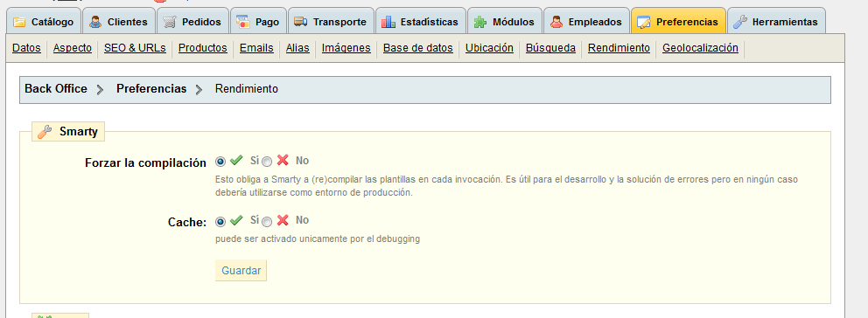
Task: Click the Transporte truck icon
Action: pyautogui.click(x=301, y=22)
